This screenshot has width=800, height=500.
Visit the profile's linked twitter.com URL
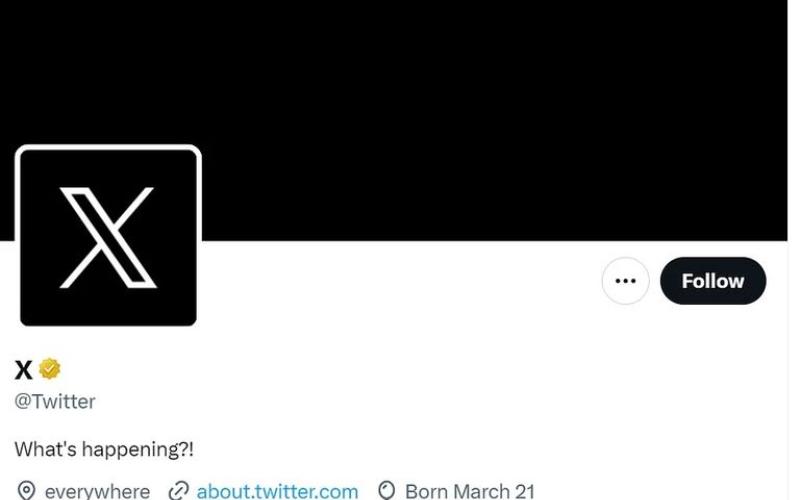point(277,491)
